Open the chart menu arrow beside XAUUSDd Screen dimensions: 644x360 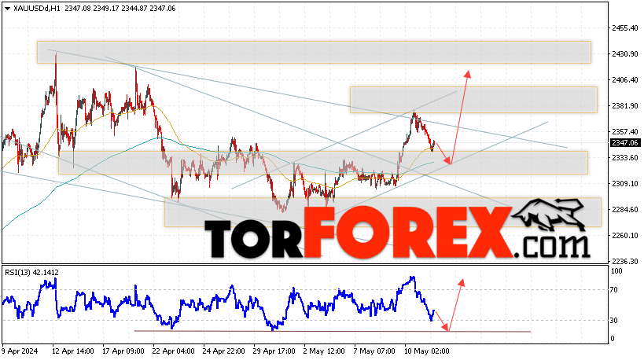(7, 8)
